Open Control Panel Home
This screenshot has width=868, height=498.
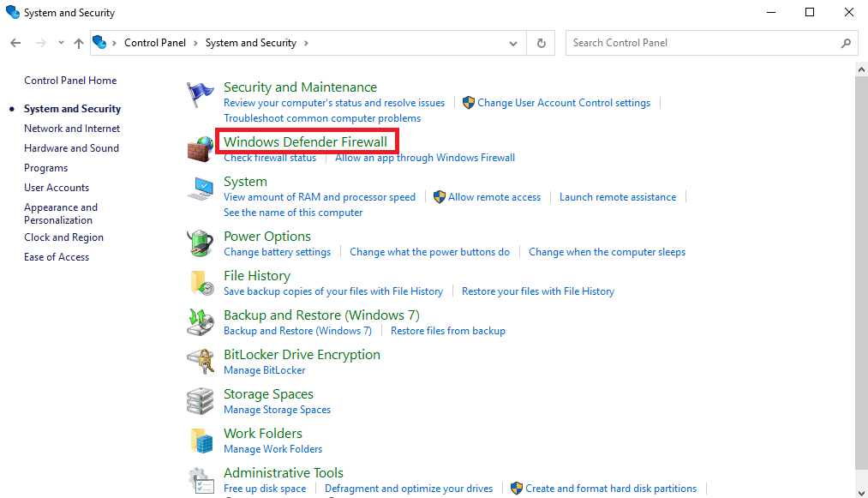tap(70, 81)
